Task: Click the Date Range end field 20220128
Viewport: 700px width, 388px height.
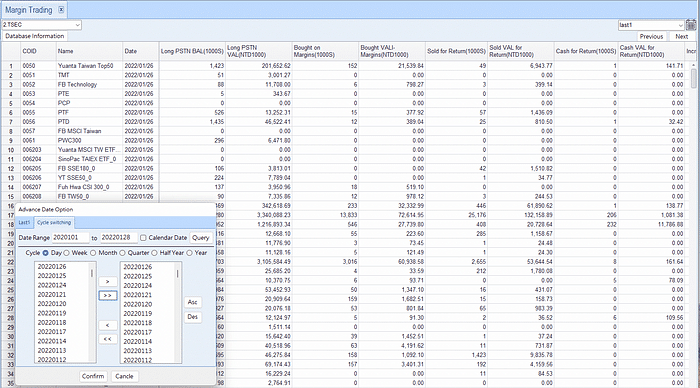Action: (x=119, y=238)
